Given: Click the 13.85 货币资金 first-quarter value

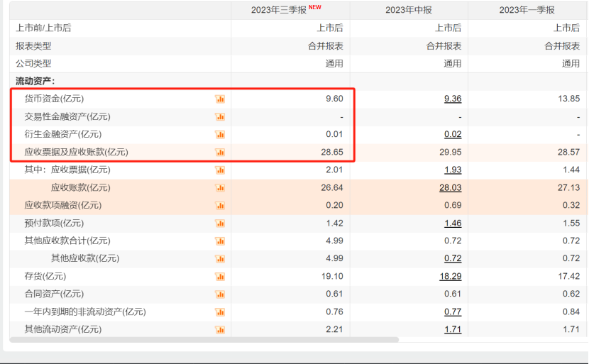Looking at the screenshot, I should click(568, 99).
